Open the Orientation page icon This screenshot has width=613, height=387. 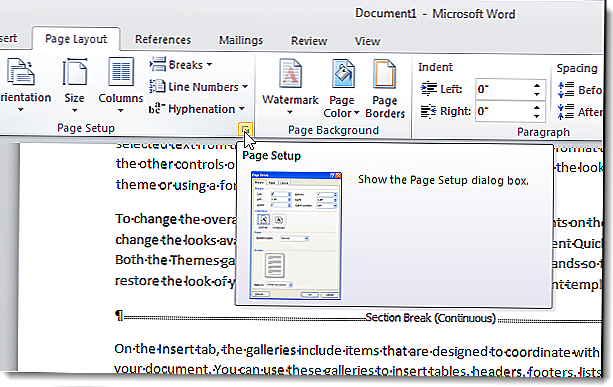(x=21, y=72)
